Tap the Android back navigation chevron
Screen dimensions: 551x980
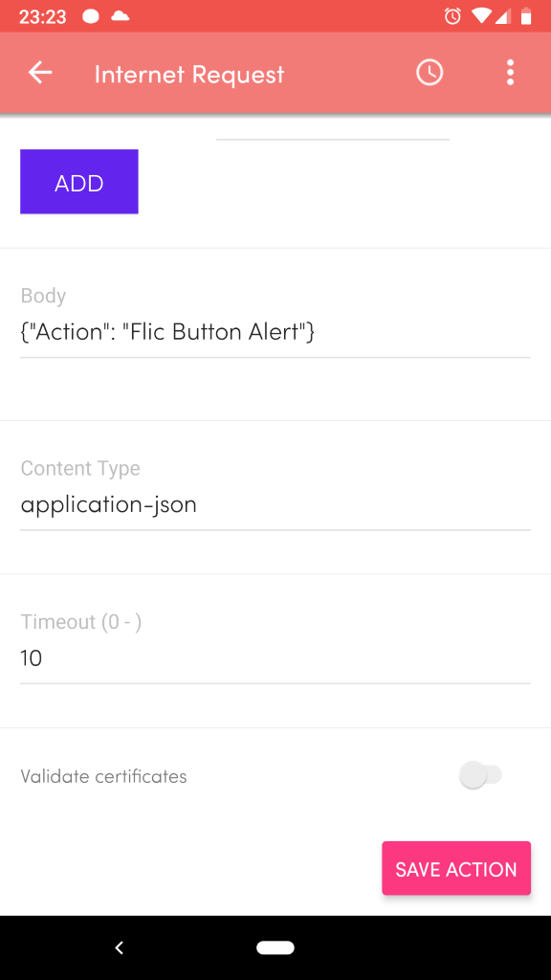pos(119,947)
